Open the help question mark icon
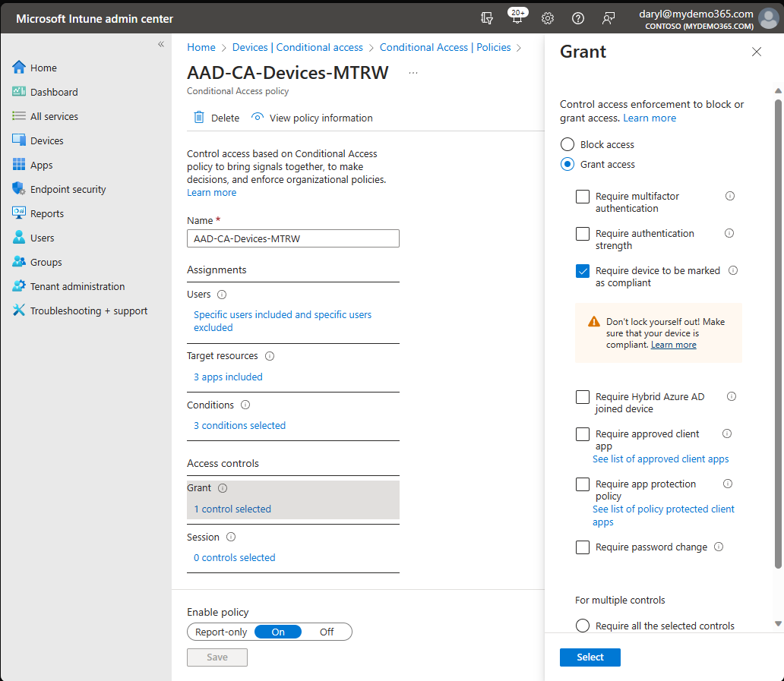Viewport: 784px width, 681px height. click(578, 18)
